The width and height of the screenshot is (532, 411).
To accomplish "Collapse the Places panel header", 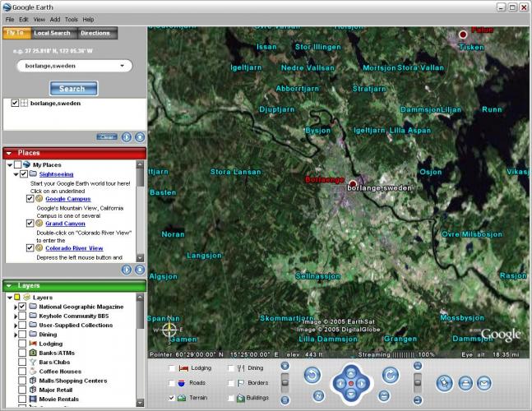I will pyautogui.click(x=9, y=153).
